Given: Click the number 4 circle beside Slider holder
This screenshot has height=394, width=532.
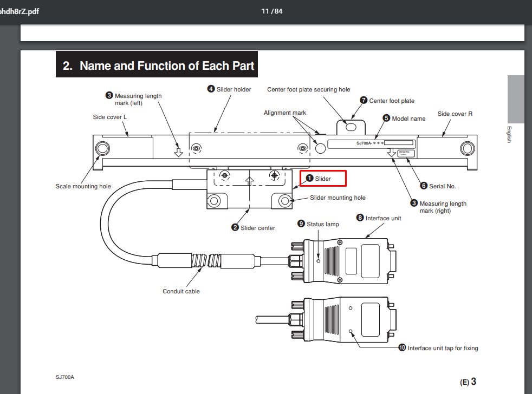Looking at the screenshot, I should [x=211, y=89].
